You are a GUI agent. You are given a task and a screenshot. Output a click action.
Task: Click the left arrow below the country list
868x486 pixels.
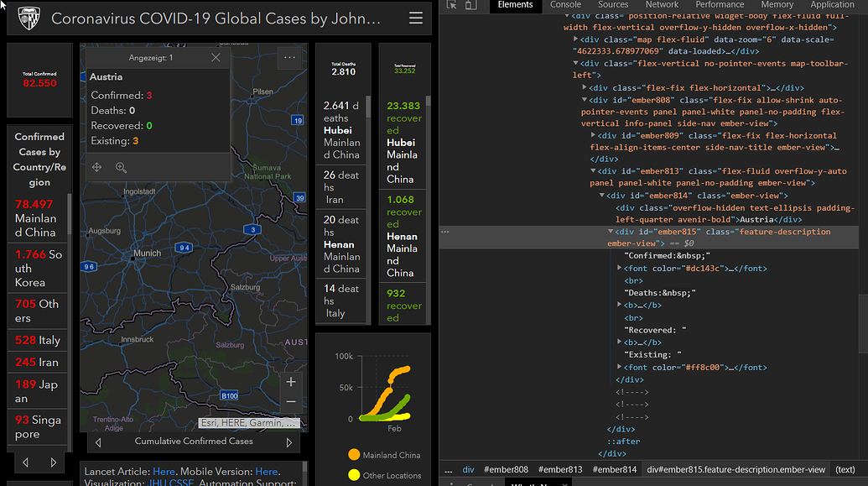tap(25, 462)
